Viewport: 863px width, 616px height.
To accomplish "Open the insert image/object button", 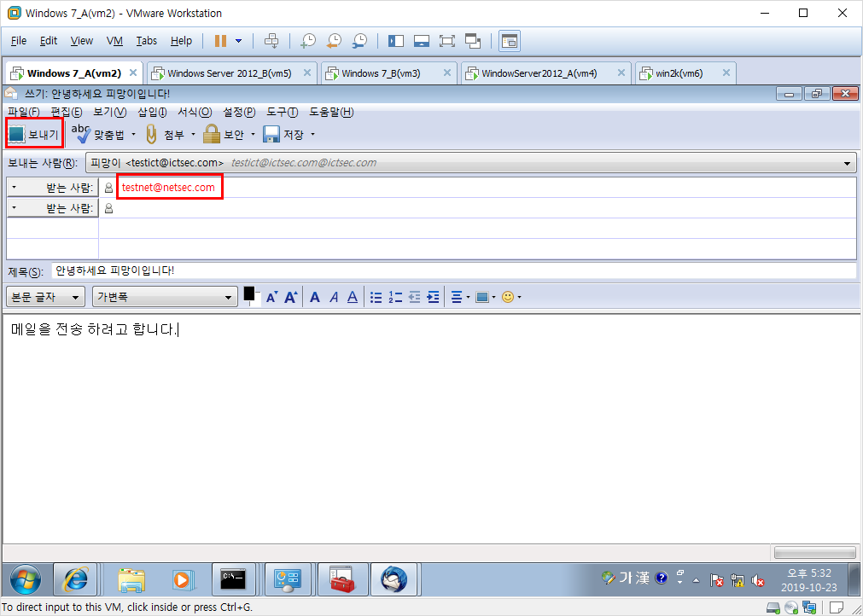I will click(x=486, y=297).
